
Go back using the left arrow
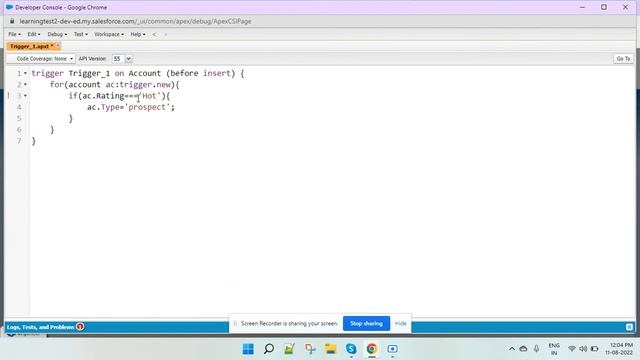click(154, 34)
